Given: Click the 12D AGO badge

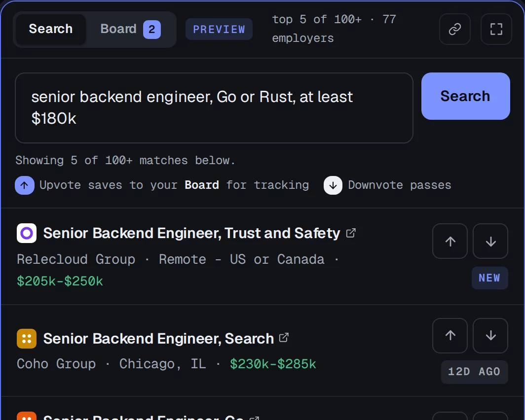Looking at the screenshot, I should (x=474, y=372).
